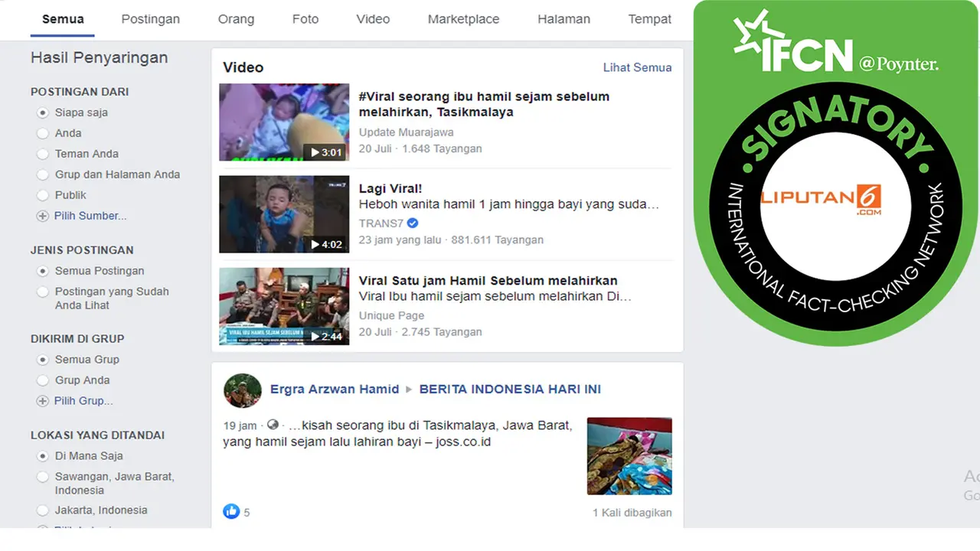Open the Semua results tab
This screenshot has height=551, width=980.
pyautogui.click(x=63, y=19)
